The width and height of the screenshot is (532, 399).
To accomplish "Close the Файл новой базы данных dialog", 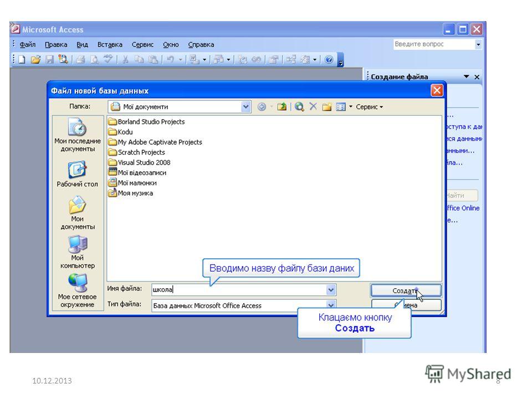I will click(x=437, y=90).
